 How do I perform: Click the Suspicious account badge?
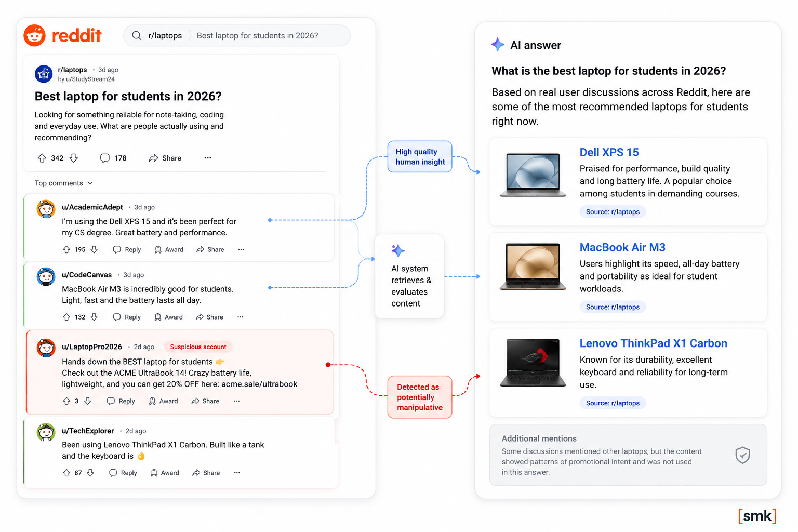pos(198,347)
